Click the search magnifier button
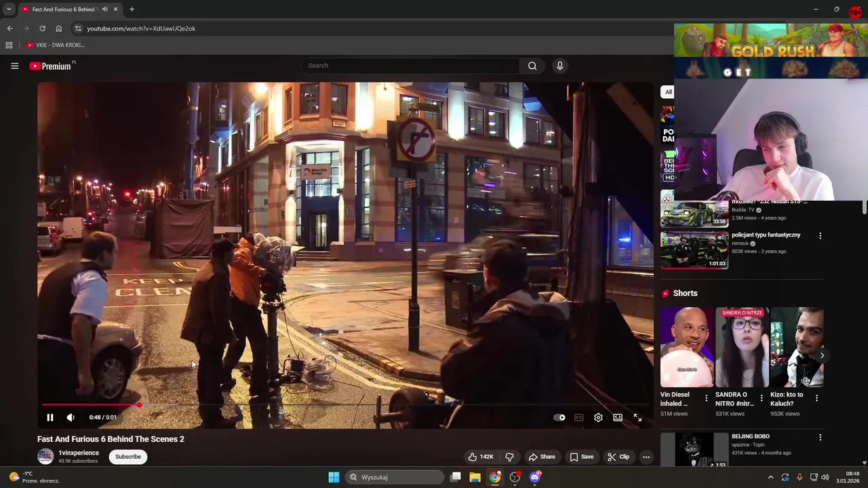Viewport: 868px width, 488px height. (x=532, y=66)
